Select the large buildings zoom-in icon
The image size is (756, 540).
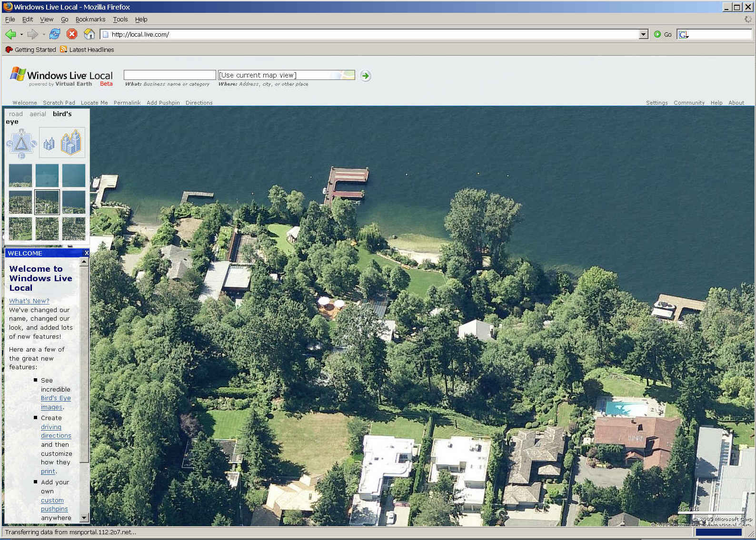point(71,143)
